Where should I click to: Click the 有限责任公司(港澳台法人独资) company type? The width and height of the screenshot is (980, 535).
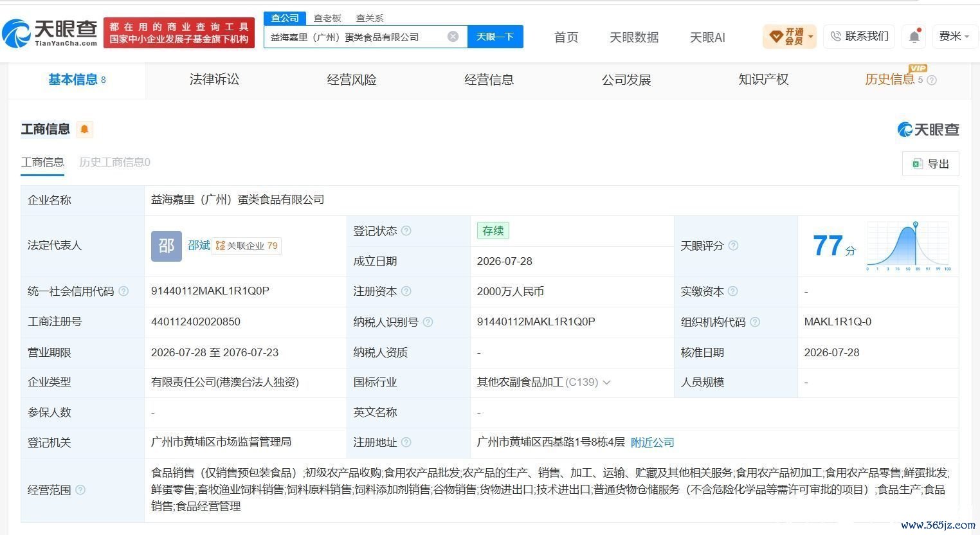pos(225,383)
